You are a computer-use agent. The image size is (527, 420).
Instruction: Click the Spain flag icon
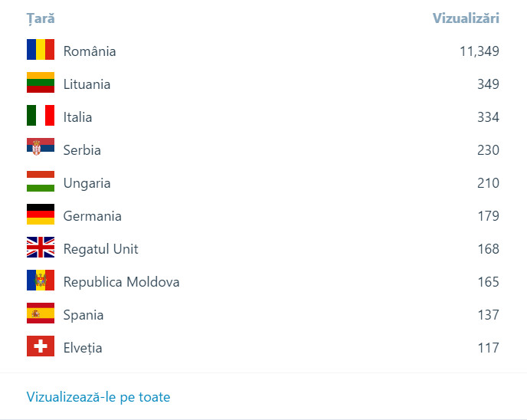(41, 314)
